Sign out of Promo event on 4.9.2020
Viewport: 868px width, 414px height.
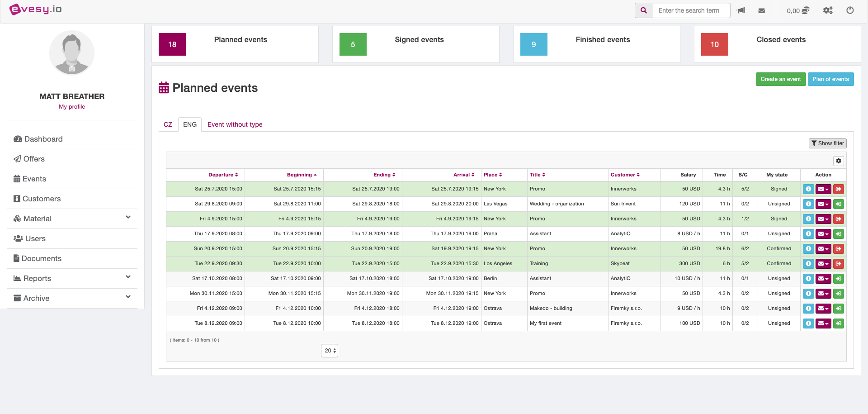click(839, 219)
